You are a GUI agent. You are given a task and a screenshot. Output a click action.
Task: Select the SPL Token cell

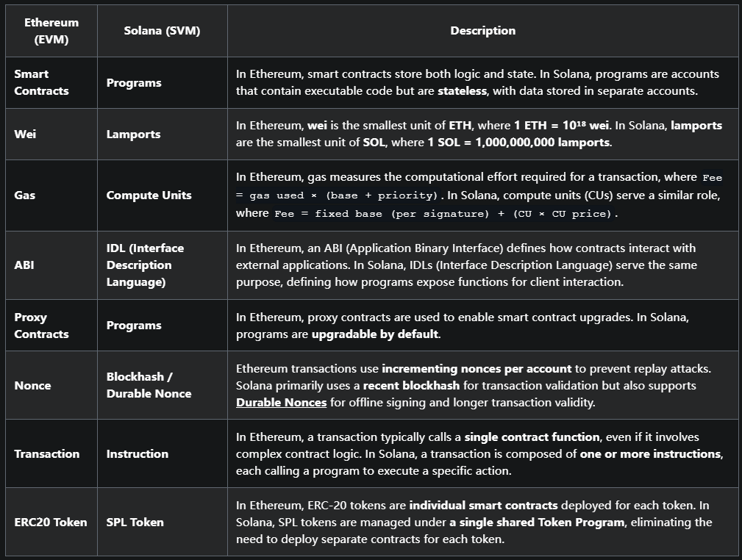[135, 523]
